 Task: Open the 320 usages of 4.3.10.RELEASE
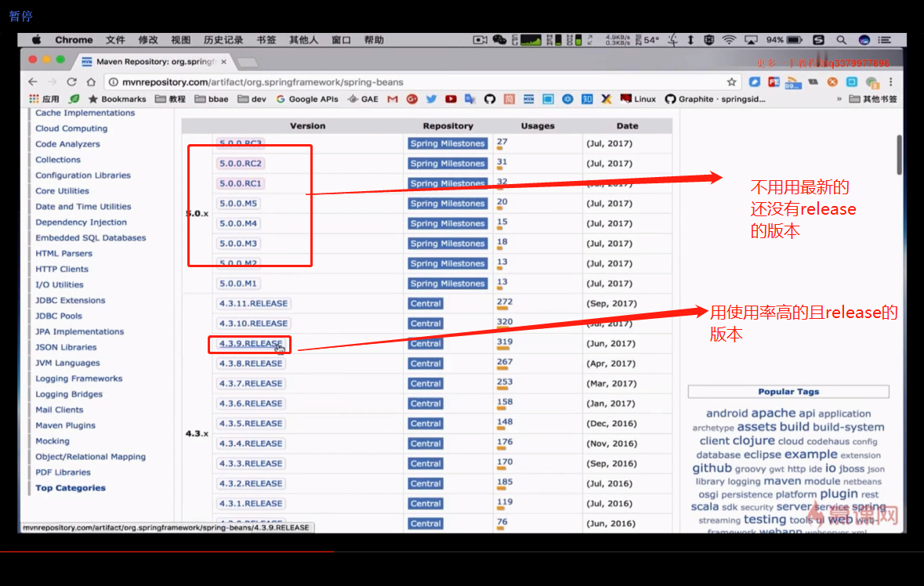pos(505,322)
